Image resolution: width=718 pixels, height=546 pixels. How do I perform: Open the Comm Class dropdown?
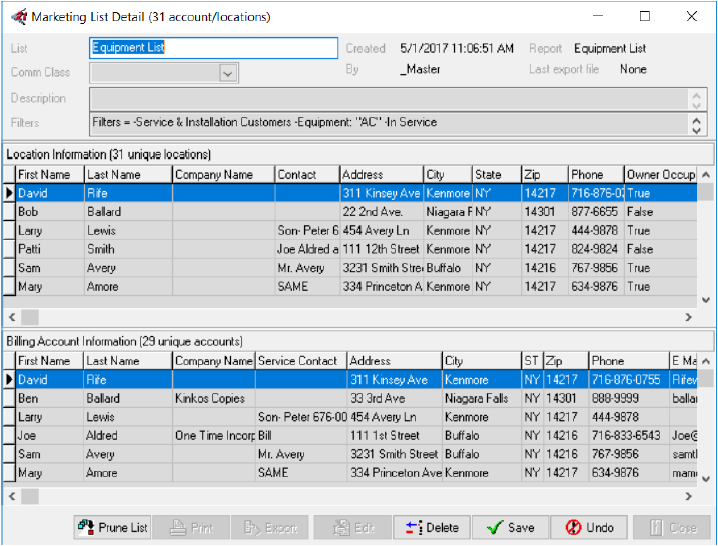click(228, 73)
